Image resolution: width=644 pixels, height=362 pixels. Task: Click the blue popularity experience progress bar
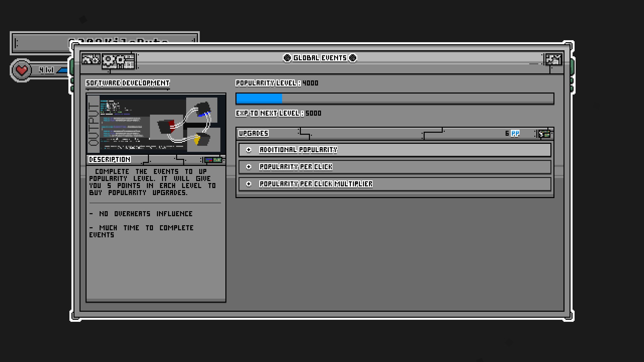259,99
